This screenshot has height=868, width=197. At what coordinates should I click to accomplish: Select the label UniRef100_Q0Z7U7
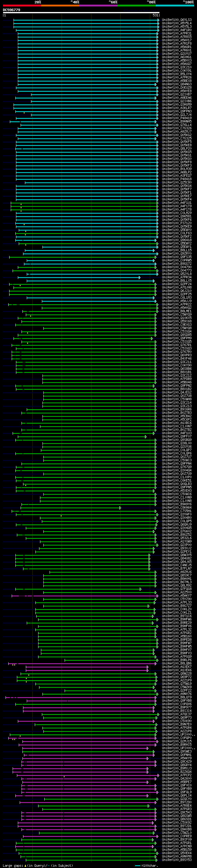pos(176,457)
